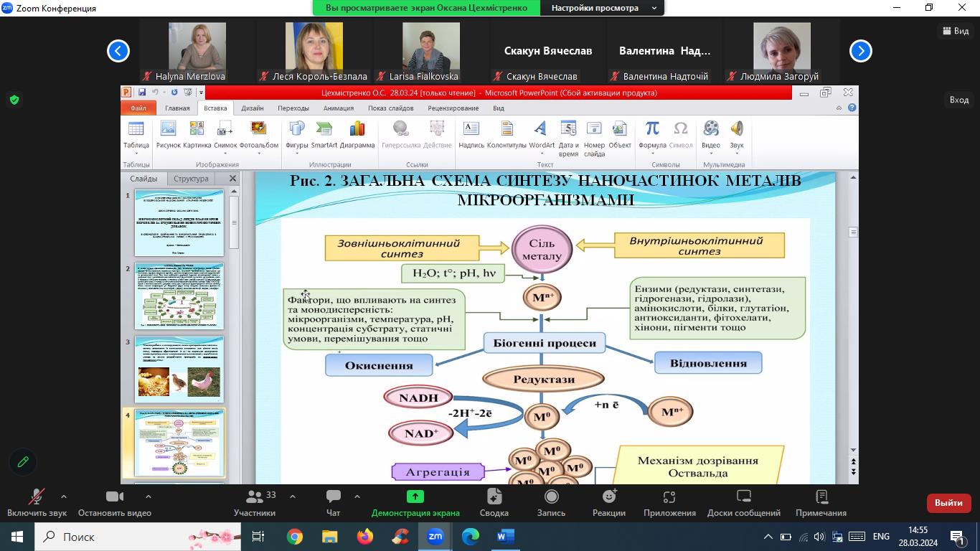Unmute microphone with Включить звук
The height and width of the screenshot is (551, 980).
point(36,502)
